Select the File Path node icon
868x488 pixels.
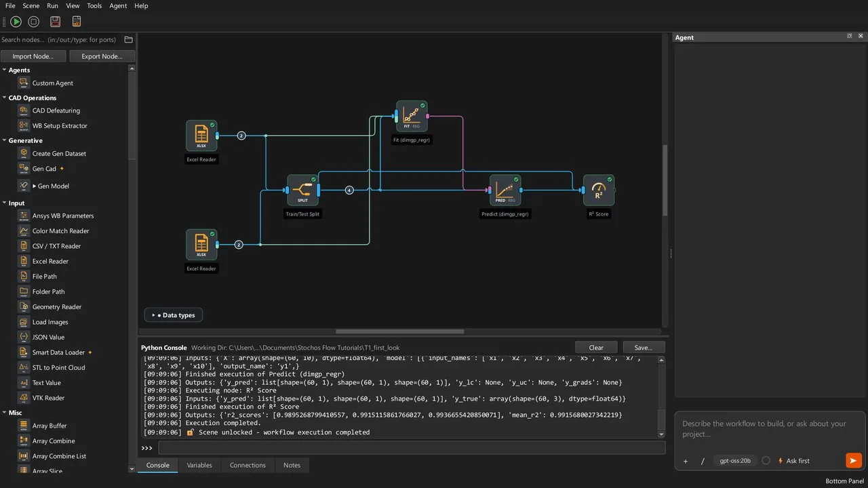click(24, 277)
